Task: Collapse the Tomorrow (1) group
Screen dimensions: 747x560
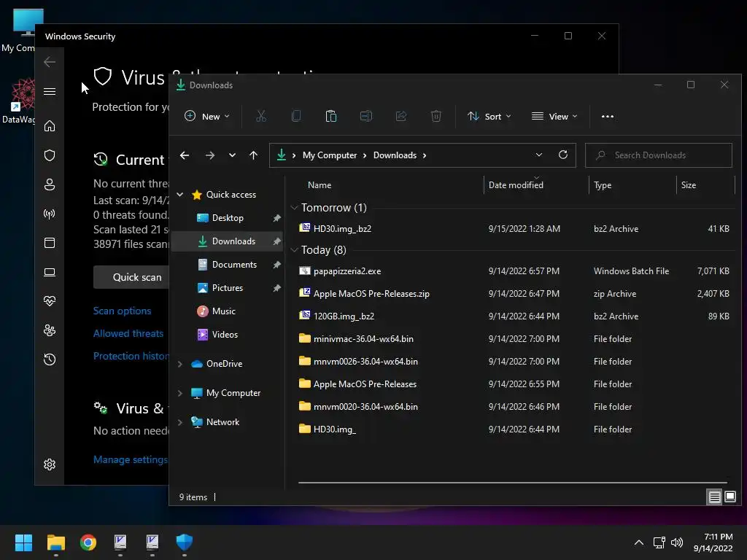Action: click(295, 208)
